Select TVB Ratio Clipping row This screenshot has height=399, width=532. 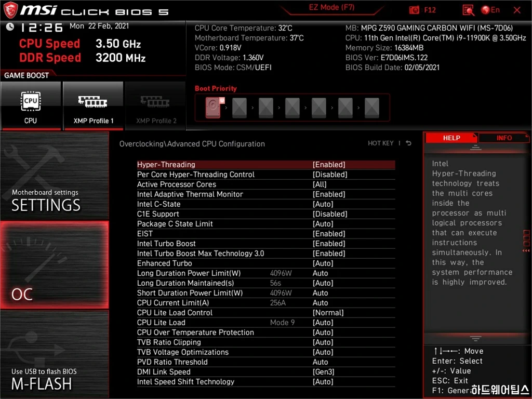(x=266, y=342)
